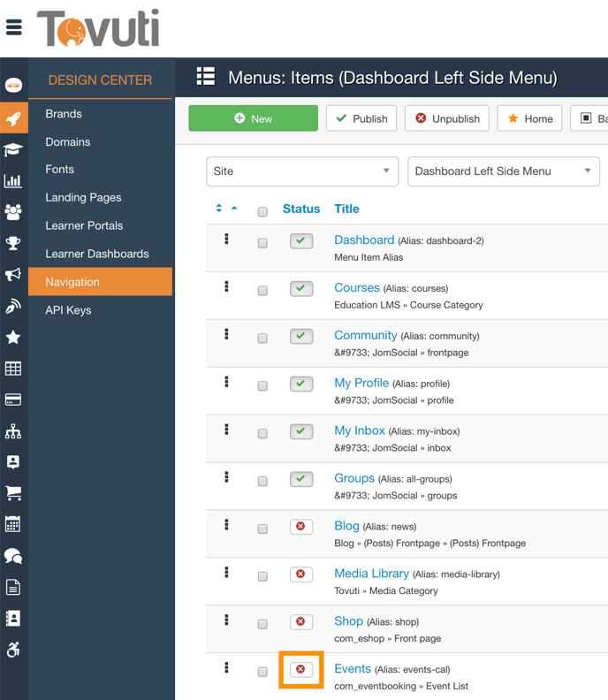Open the Dashboard Left Side Menu dropdown
The width and height of the screenshot is (608, 700).
pos(503,171)
